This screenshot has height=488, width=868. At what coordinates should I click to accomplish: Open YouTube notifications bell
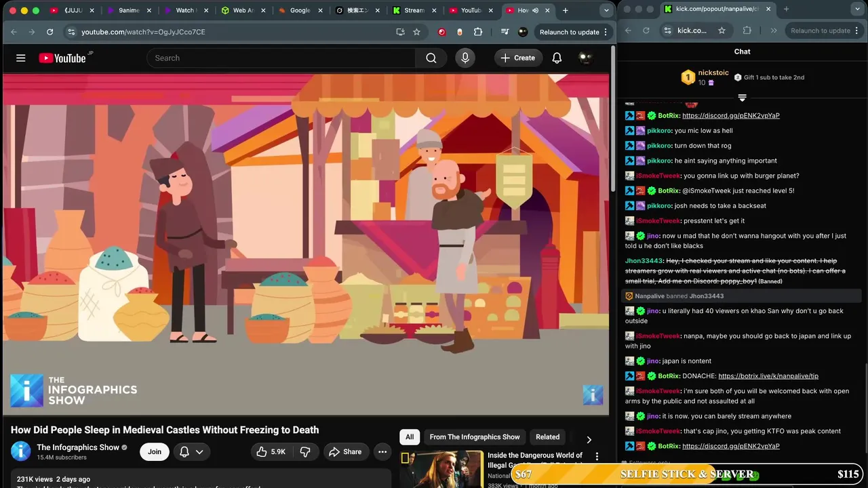tap(557, 58)
